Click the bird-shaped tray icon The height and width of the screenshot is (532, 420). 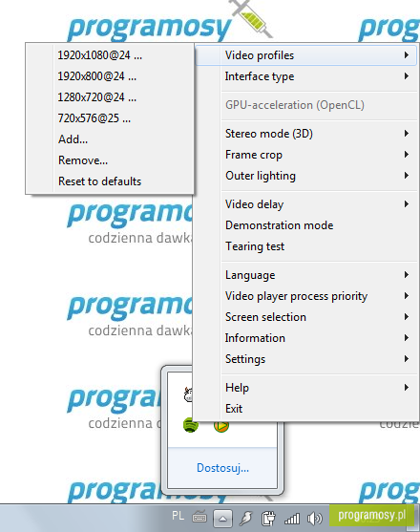[246, 518]
